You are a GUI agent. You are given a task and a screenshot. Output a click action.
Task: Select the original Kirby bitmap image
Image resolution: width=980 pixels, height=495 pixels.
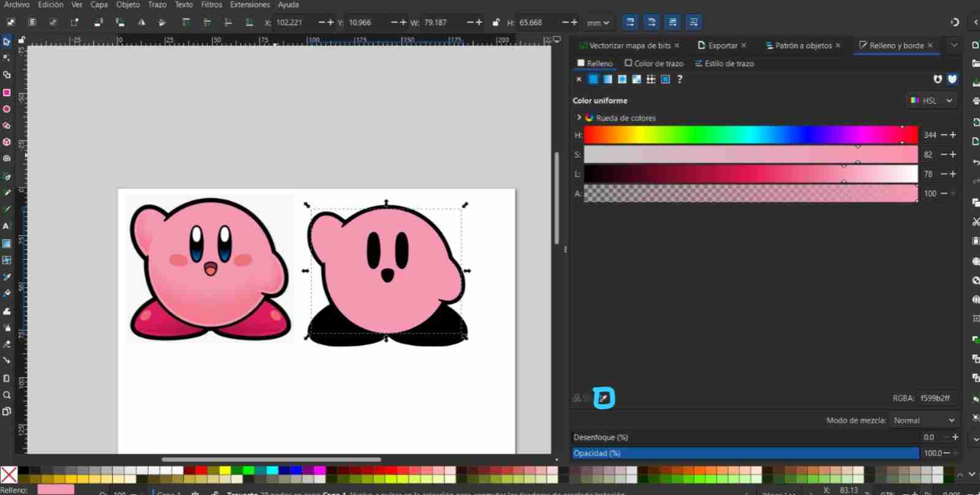click(x=210, y=268)
